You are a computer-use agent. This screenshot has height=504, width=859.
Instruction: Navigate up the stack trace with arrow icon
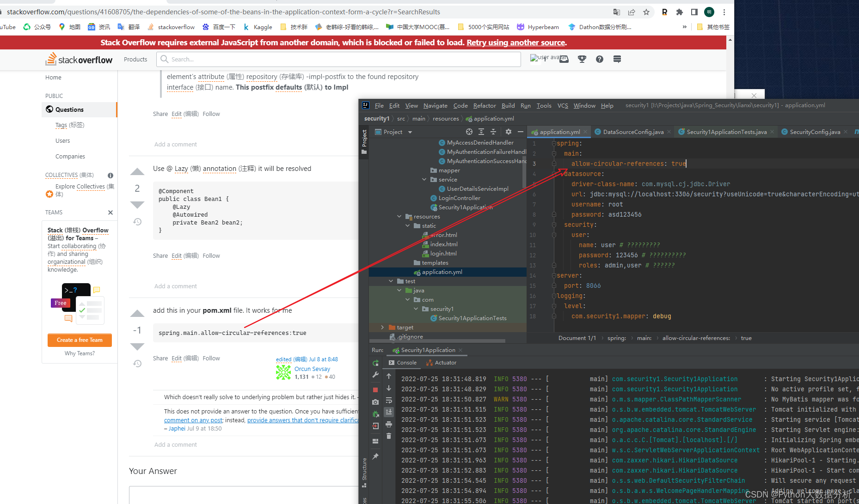point(389,376)
